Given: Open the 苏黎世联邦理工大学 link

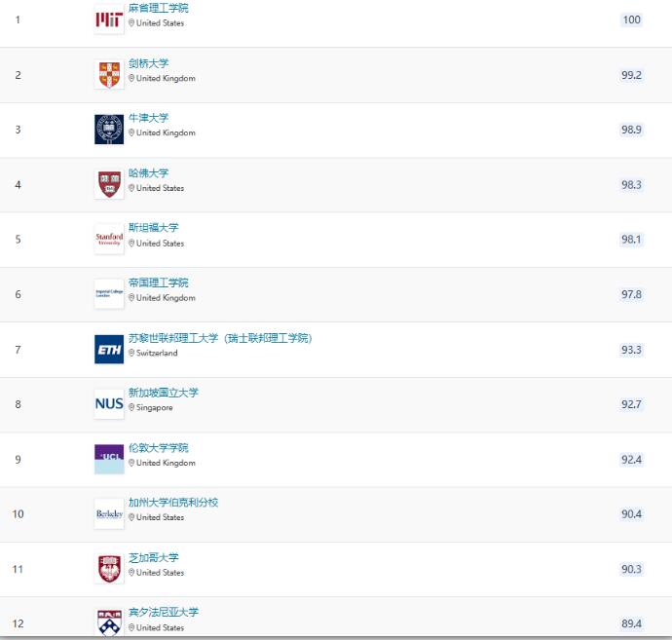Looking at the screenshot, I should coord(220,338).
